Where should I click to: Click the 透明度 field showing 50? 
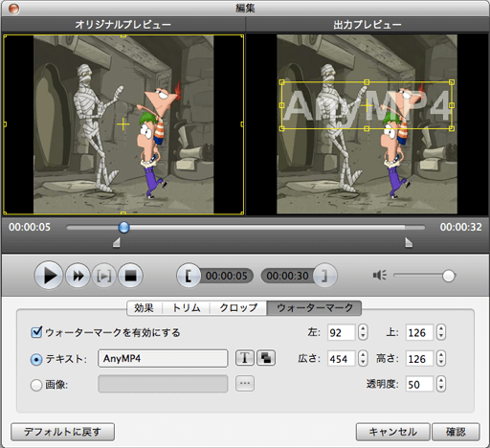419,384
